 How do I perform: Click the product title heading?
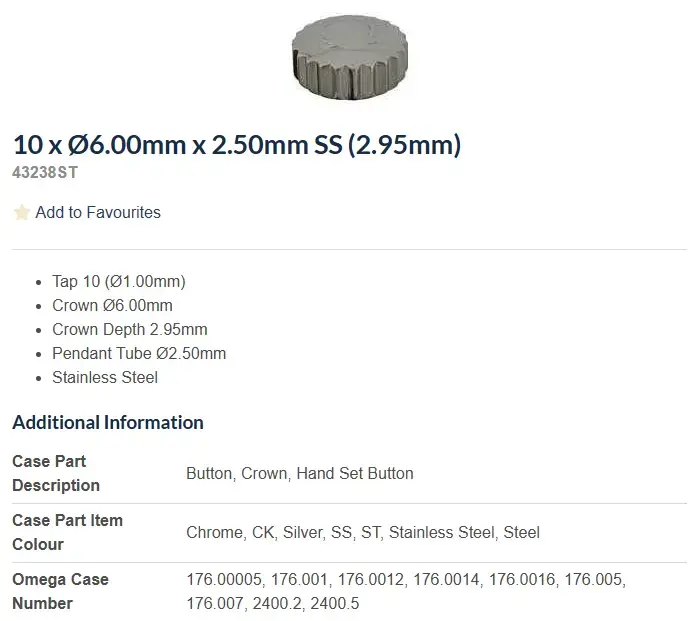236,145
